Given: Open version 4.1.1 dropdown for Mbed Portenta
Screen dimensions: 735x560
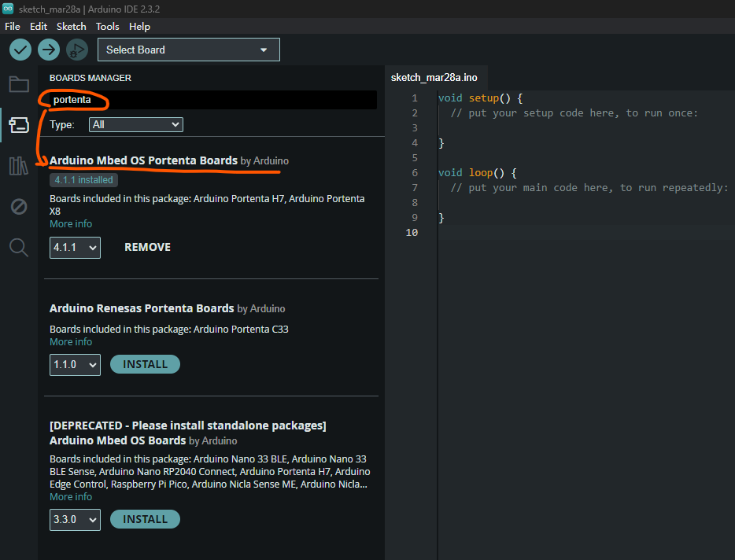Looking at the screenshot, I should pyautogui.click(x=75, y=247).
